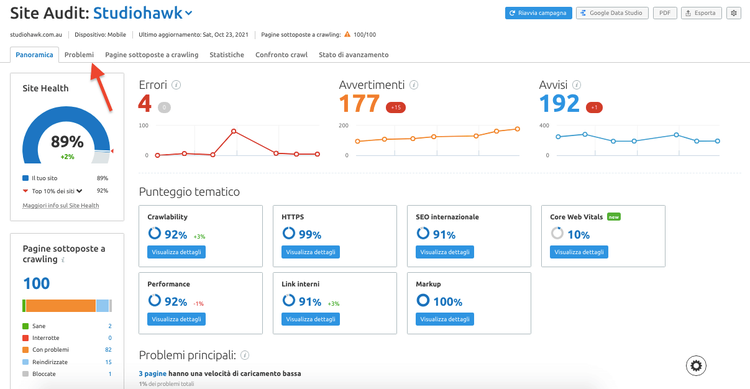View details for Crawlability
This screenshot has height=389, width=750.
tap(176, 252)
